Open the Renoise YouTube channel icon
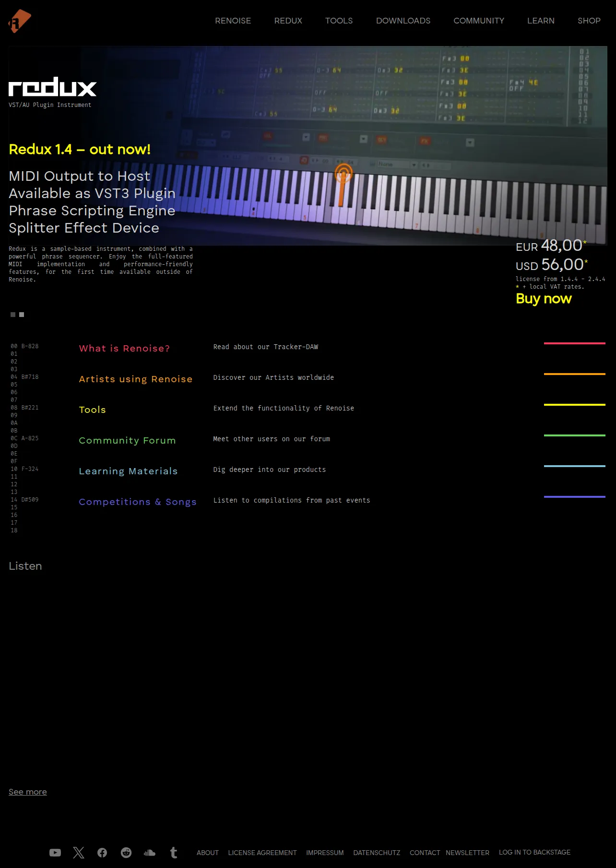The image size is (616, 868). (x=55, y=853)
